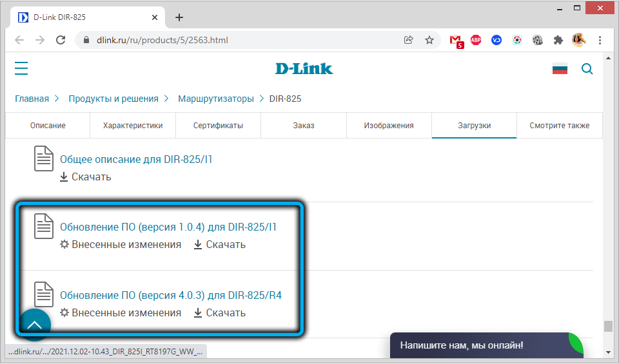This screenshot has height=364, width=619.
Task: Open the Adblock Plus extension icon
Action: pos(476,40)
